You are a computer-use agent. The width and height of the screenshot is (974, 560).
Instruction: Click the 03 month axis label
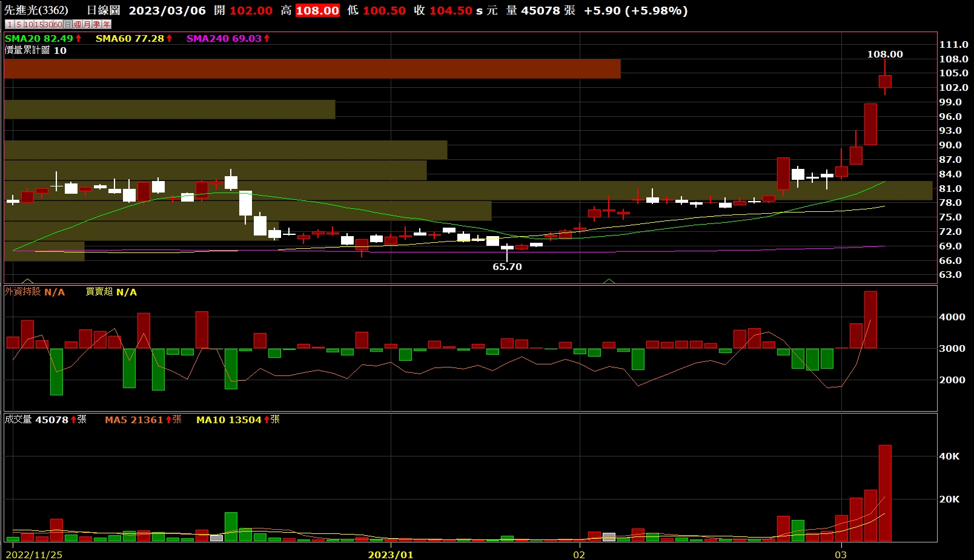click(841, 555)
